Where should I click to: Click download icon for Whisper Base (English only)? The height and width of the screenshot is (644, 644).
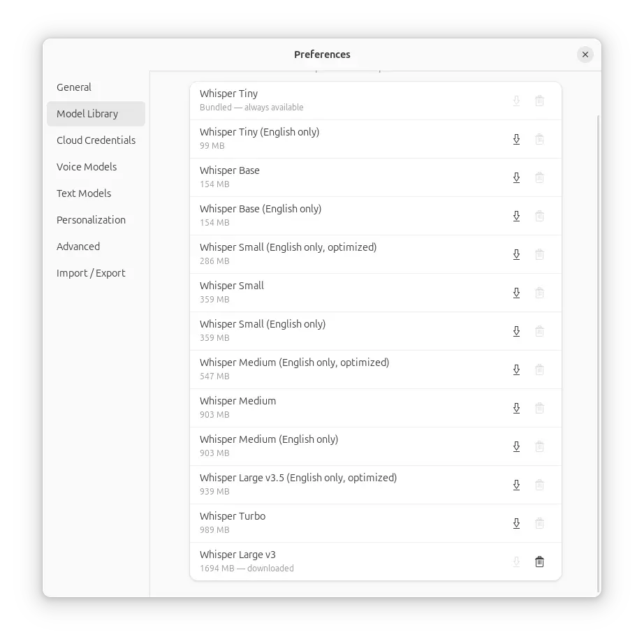[x=516, y=216]
